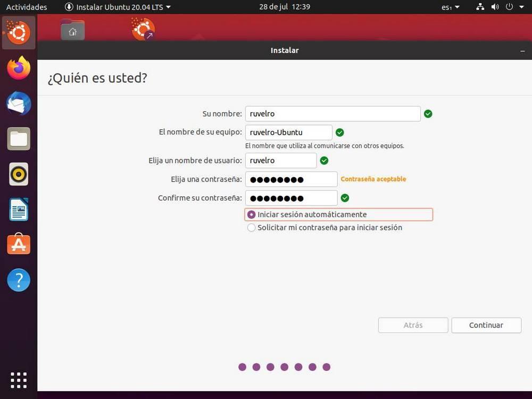Click the Show Applications grid icon
Image resolution: width=532 pixels, height=399 pixels.
(19, 380)
